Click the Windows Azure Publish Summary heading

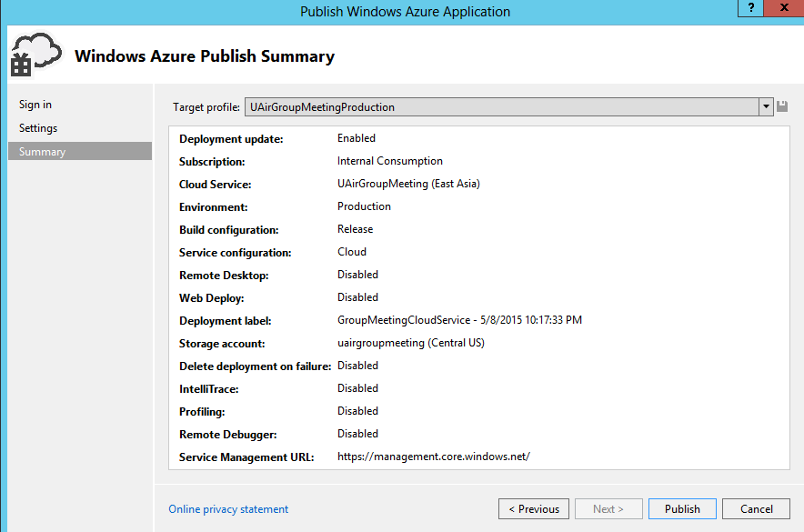click(205, 56)
